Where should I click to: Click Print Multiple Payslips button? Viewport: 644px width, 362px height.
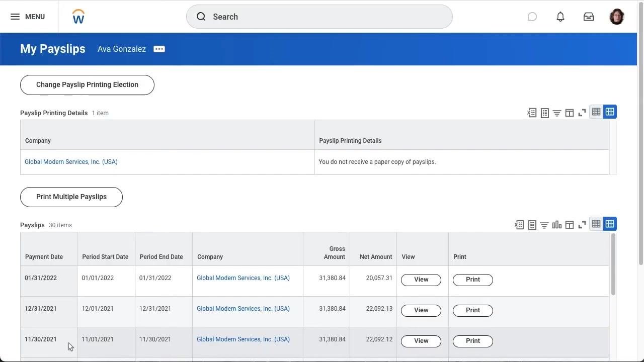[x=71, y=197]
